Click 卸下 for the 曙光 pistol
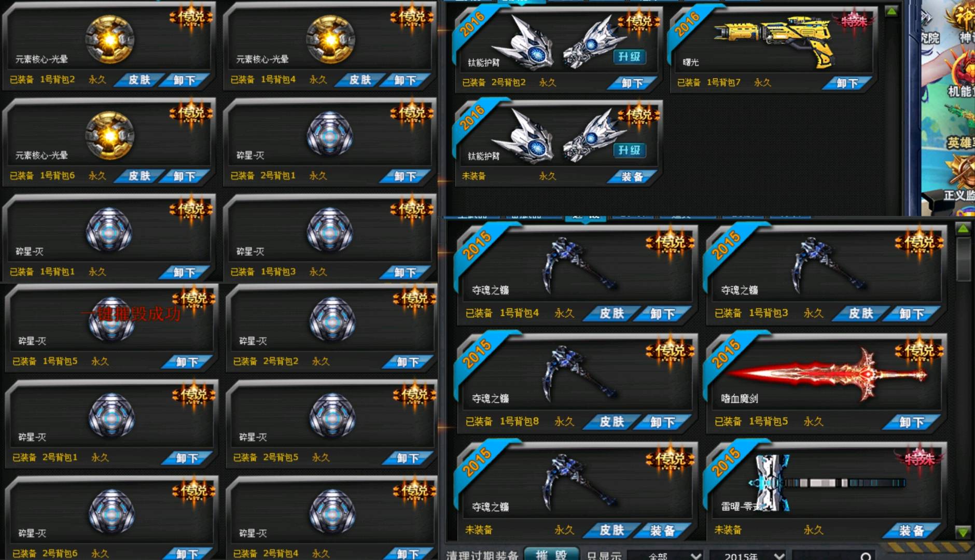The image size is (975, 560). pyautogui.click(x=847, y=83)
